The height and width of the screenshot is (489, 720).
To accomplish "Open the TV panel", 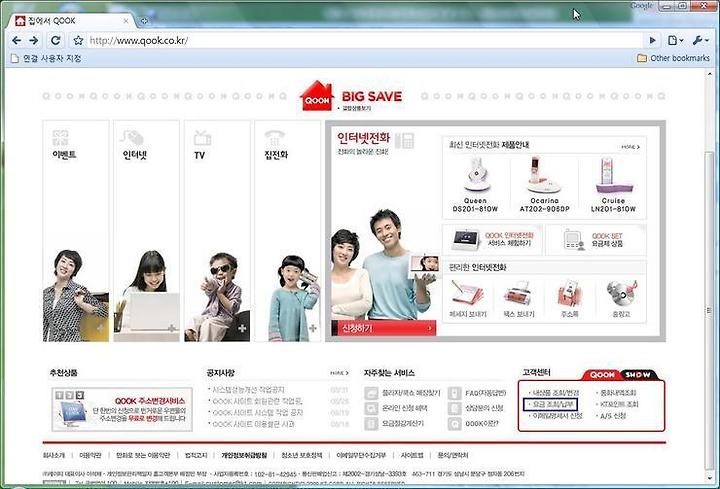I will (x=217, y=231).
